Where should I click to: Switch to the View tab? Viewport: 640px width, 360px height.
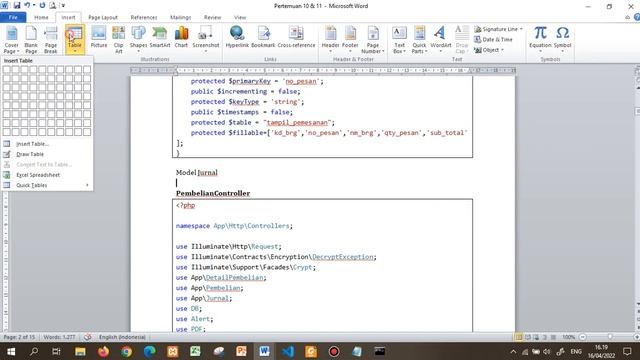tap(240, 18)
